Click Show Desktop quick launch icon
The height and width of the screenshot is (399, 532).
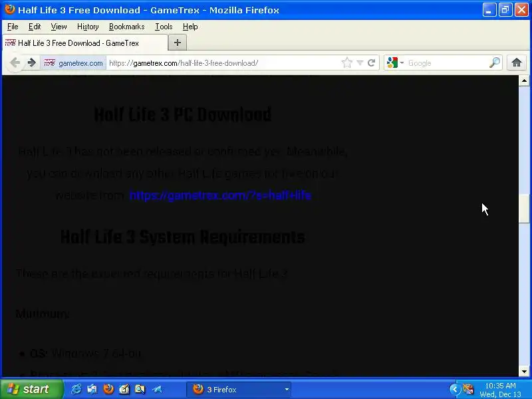[92, 389]
